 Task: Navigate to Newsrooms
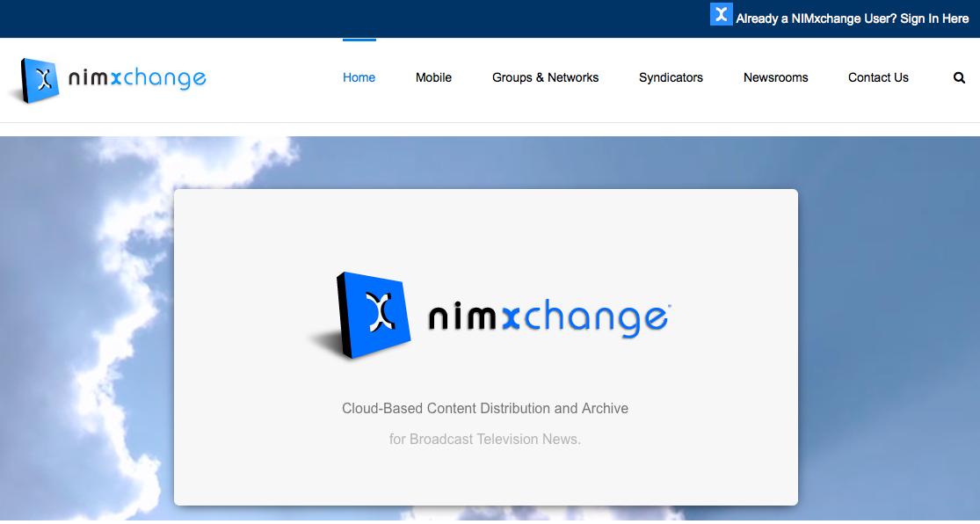[x=775, y=77]
